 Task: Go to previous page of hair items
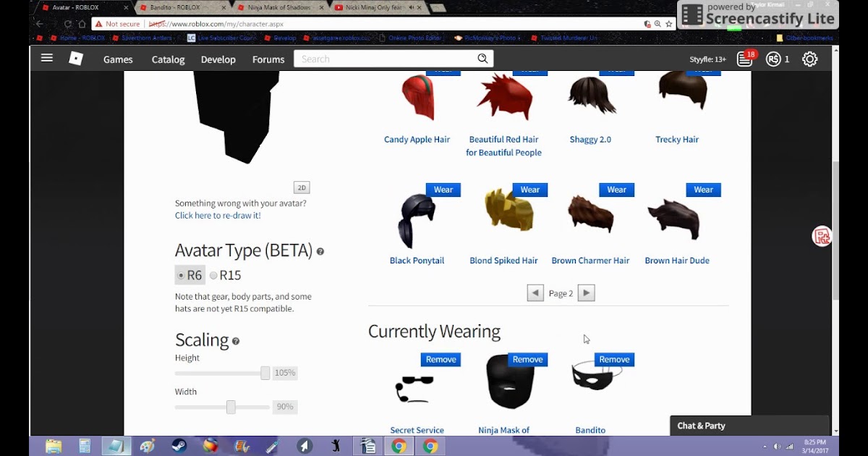(535, 293)
